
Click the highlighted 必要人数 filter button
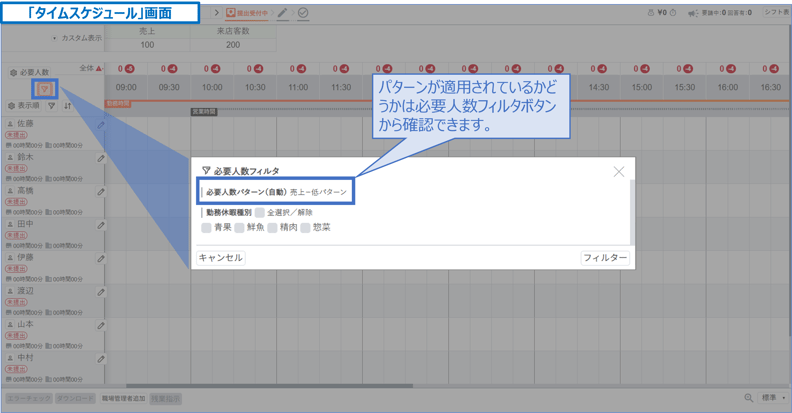click(x=44, y=90)
